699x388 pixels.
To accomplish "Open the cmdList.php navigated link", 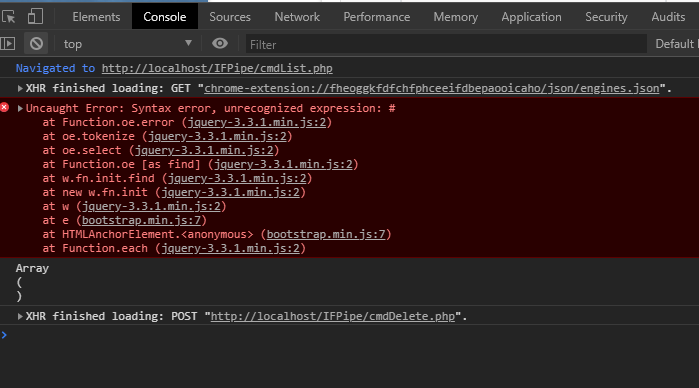I will coord(217,68).
